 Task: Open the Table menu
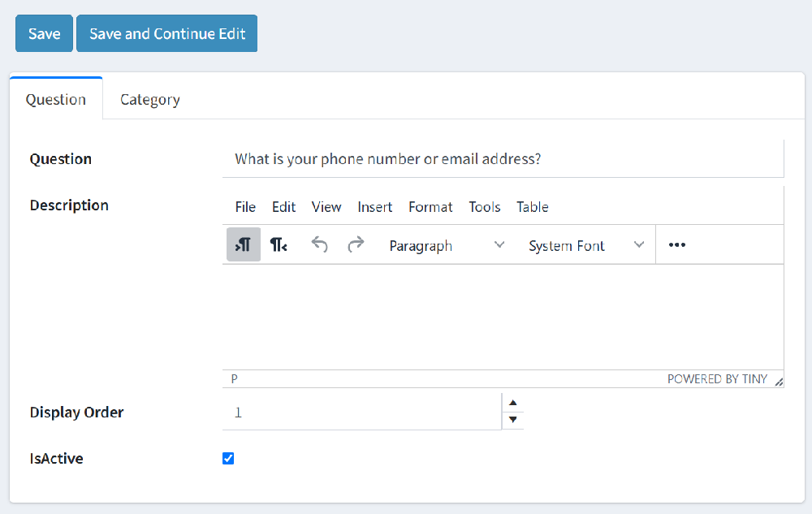click(532, 207)
